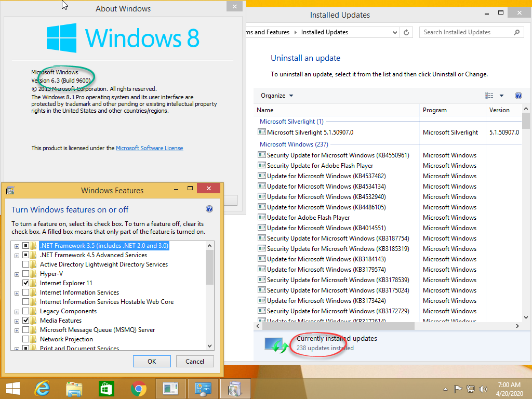The image size is (532, 399).
Task: Click horizontal scrollbar thumb in updates list
Action: click(338, 326)
